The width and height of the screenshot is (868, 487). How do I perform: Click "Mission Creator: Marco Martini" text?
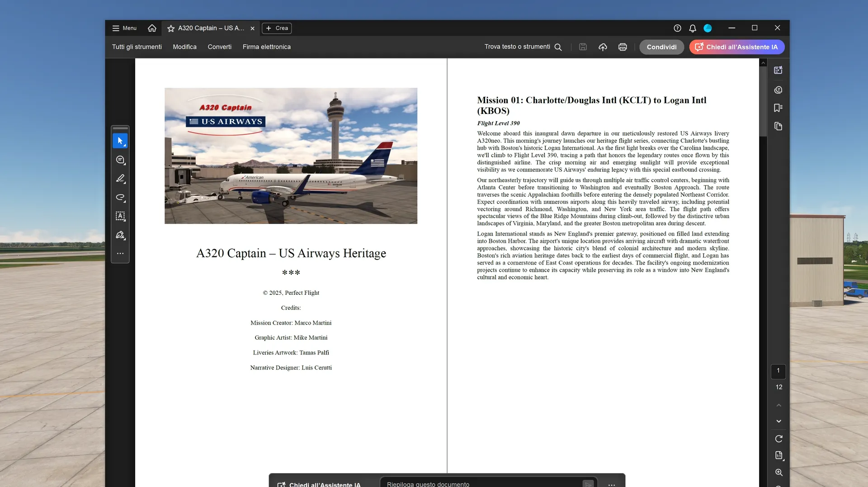[x=291, y=323]
